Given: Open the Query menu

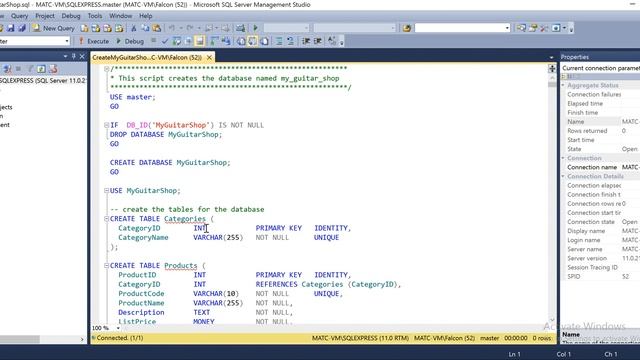Looking at the screenshot, I should 20,16.
